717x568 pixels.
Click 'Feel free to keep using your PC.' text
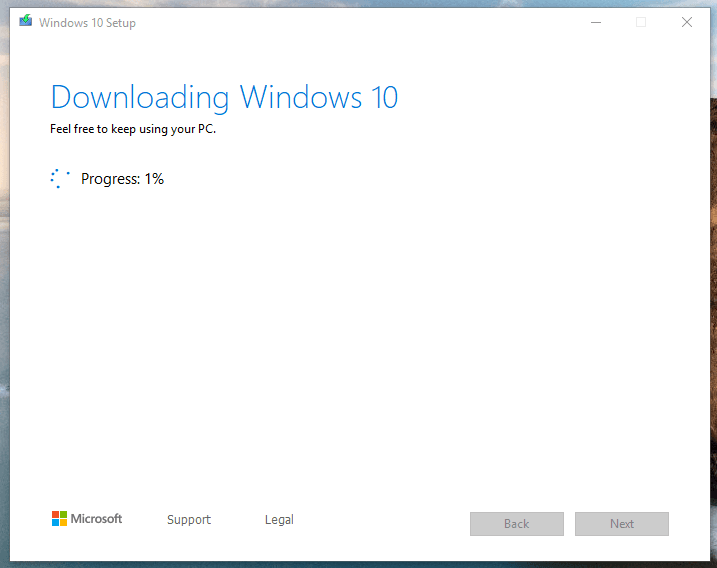click(x=133, y=129)
